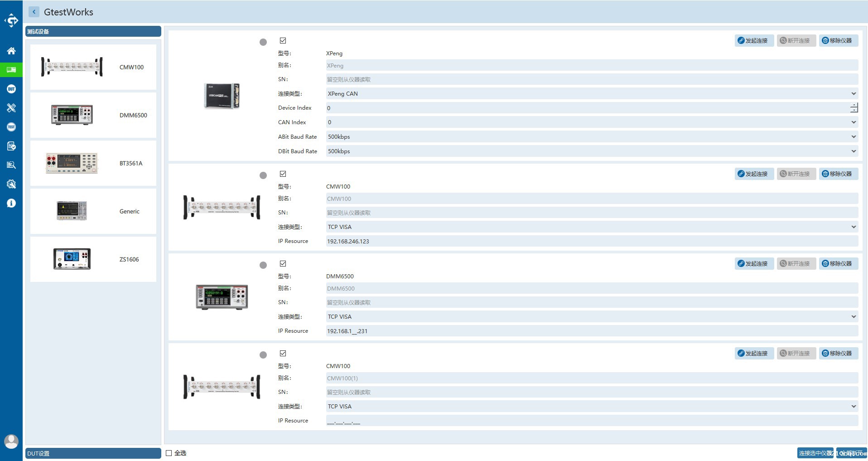Open the search records sidebar icon
Screen dimensions: 868x461
(11, 165)
